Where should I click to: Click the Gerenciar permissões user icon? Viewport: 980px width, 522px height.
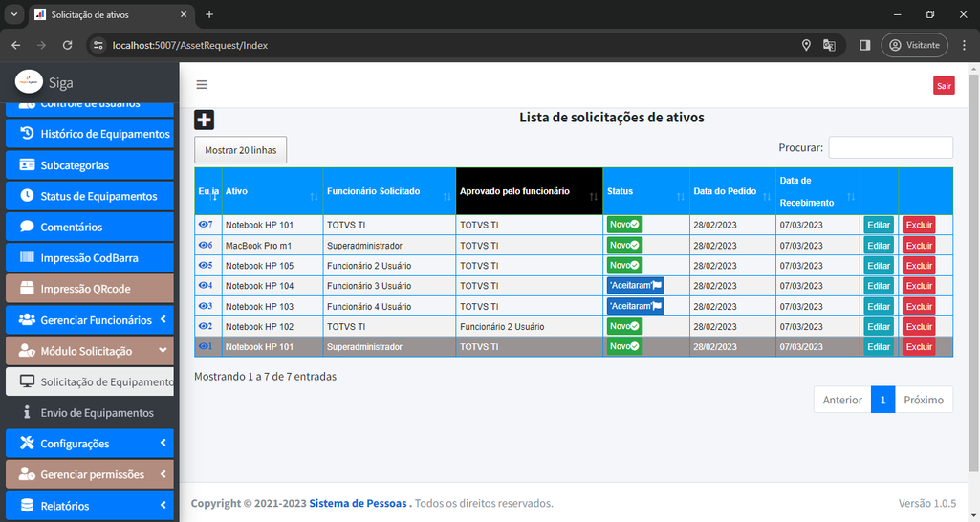pos(27,474)
